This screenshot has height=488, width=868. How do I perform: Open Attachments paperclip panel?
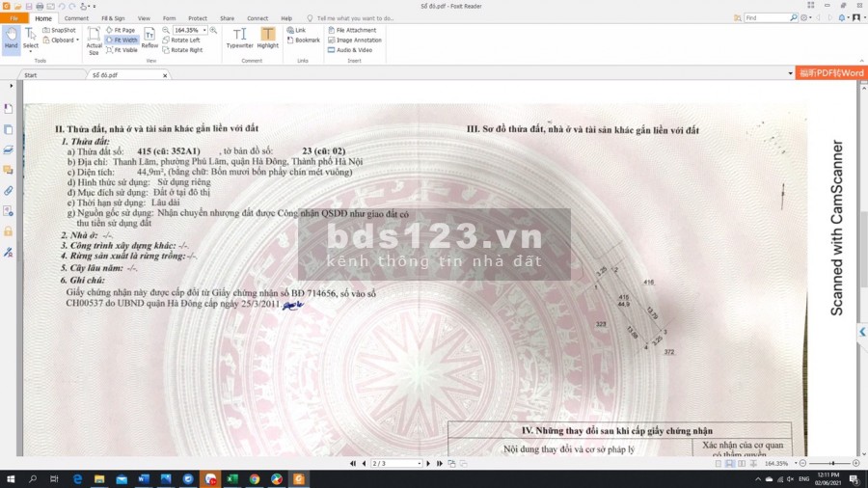(9, 191)
